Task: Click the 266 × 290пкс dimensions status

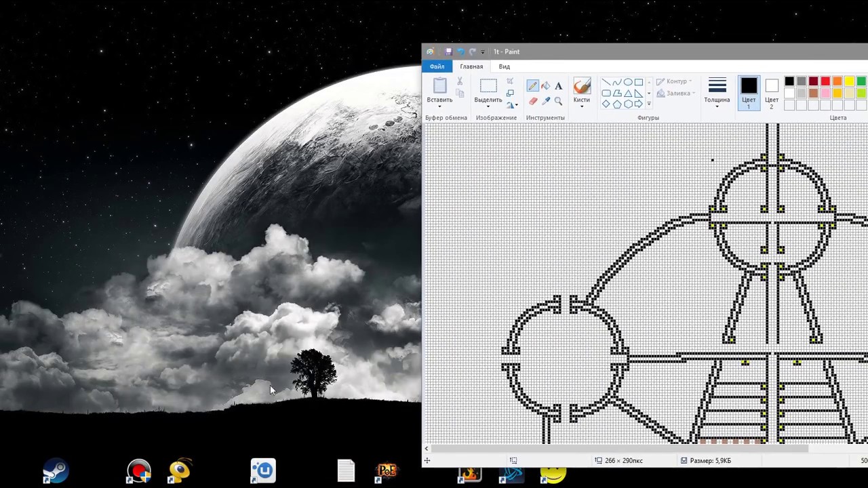Action: pyautogui.click(x=618, y=461)
